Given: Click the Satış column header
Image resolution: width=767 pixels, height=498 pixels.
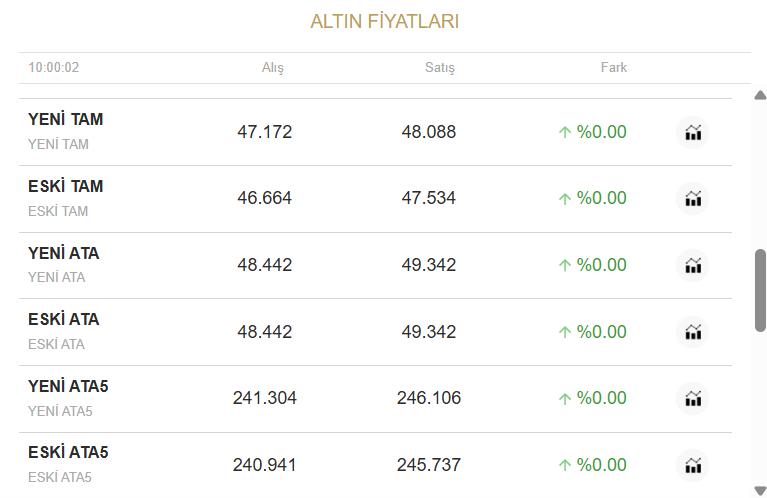Looking at the screenshot, I should click(440, 68).
